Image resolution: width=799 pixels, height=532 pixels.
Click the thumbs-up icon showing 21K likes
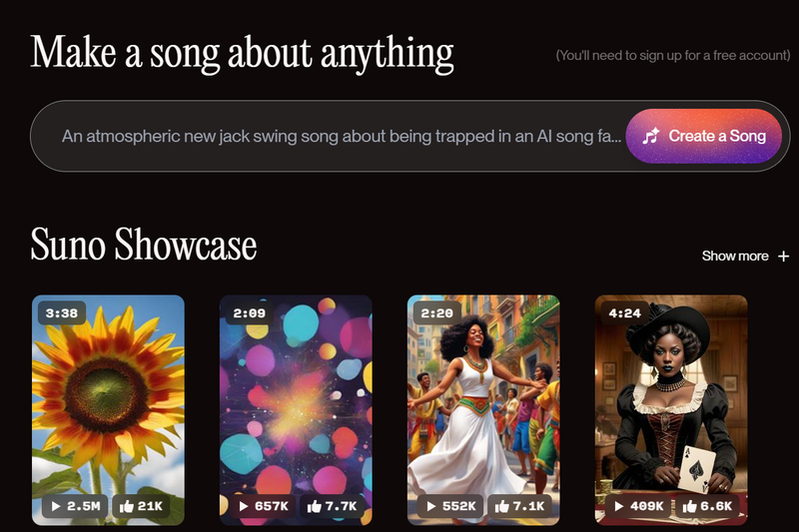pos(127,506)
